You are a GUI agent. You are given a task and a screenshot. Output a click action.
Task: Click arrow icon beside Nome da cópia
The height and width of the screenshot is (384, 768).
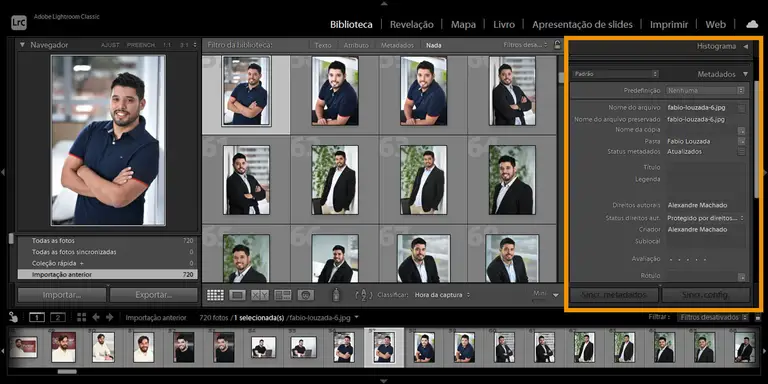742,131
